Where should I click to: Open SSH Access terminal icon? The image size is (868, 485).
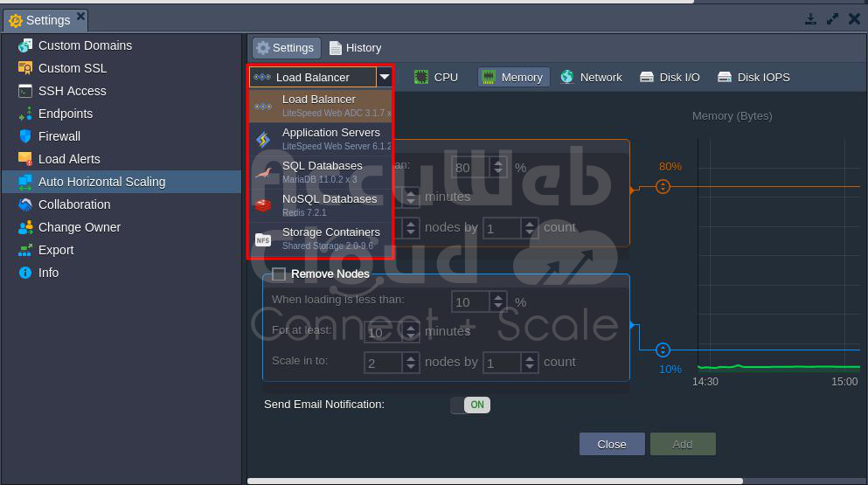[x=25, y=91]
